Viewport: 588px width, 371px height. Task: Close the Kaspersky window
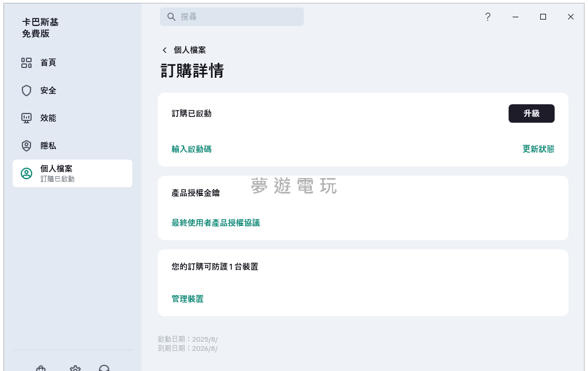(571, 17)
